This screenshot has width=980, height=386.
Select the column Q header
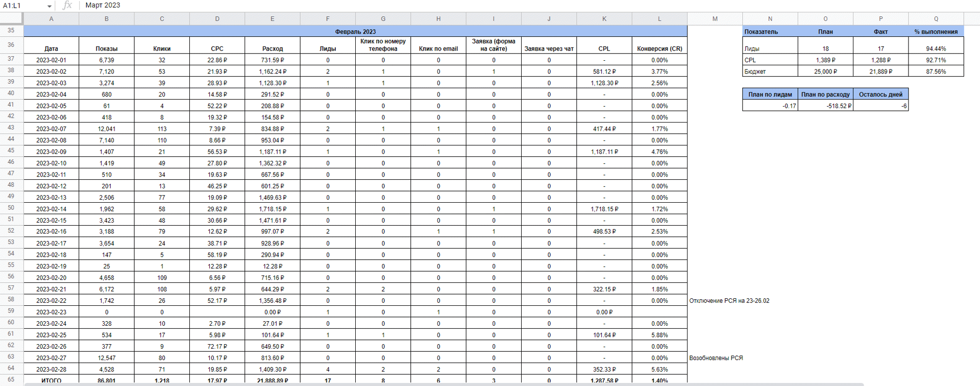[936, 19]
